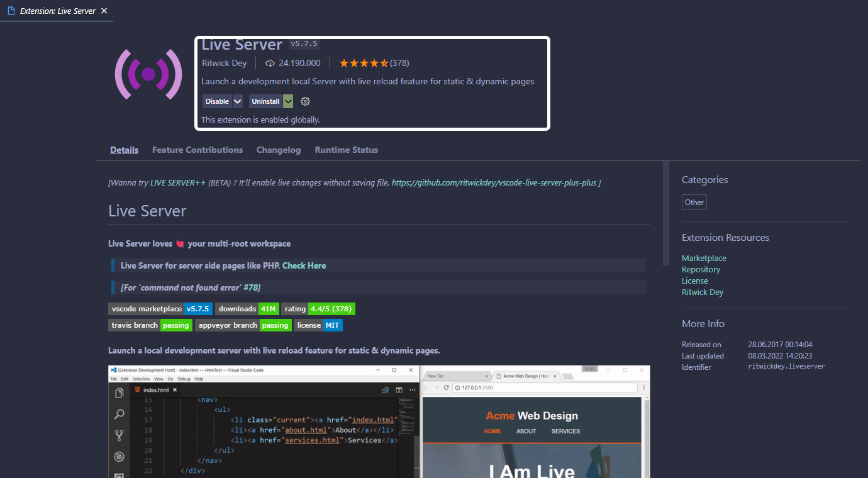The image size is (868, 478).
Task: Open the Runtime Status tab
Action: 346,150
